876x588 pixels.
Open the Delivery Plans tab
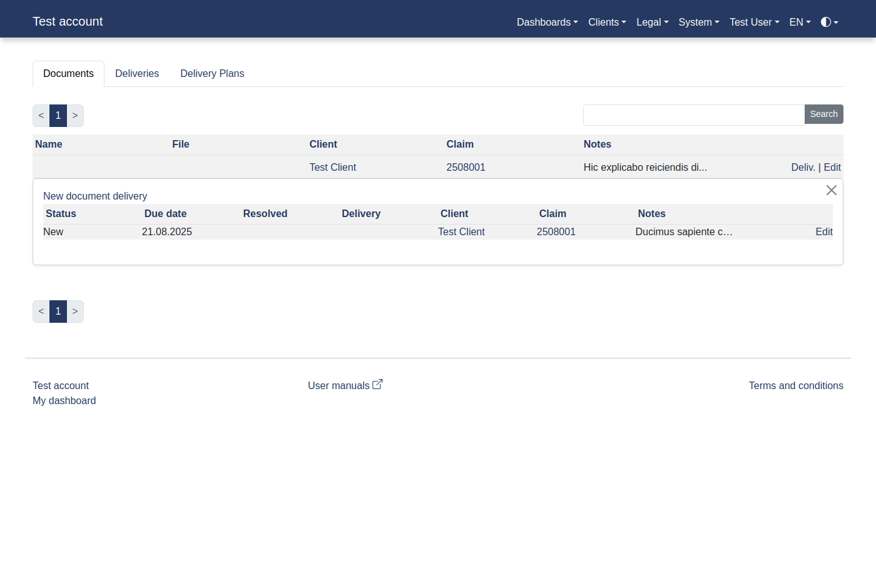[212, 73]
